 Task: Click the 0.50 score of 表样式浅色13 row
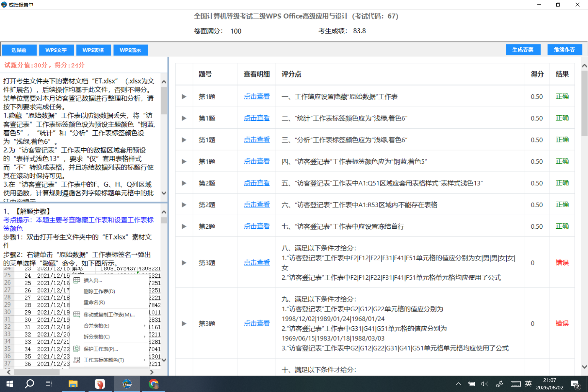[537, 183]
